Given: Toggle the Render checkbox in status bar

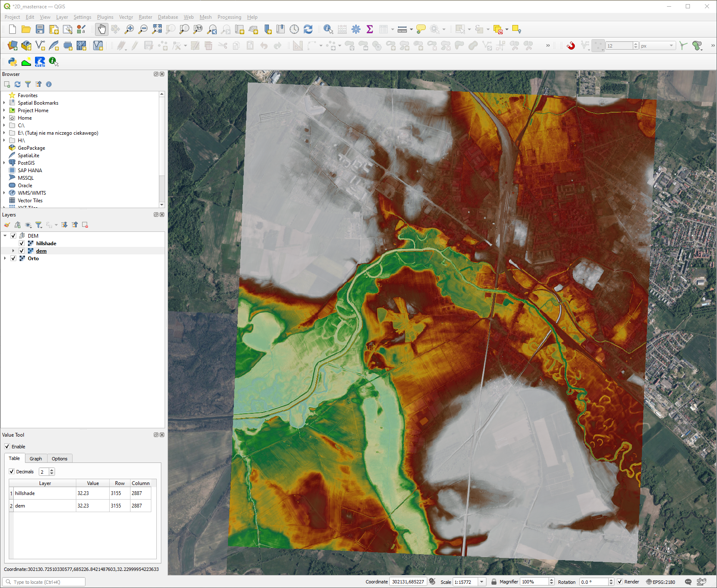Looking at the screenshot, I should tap(620, 582).
